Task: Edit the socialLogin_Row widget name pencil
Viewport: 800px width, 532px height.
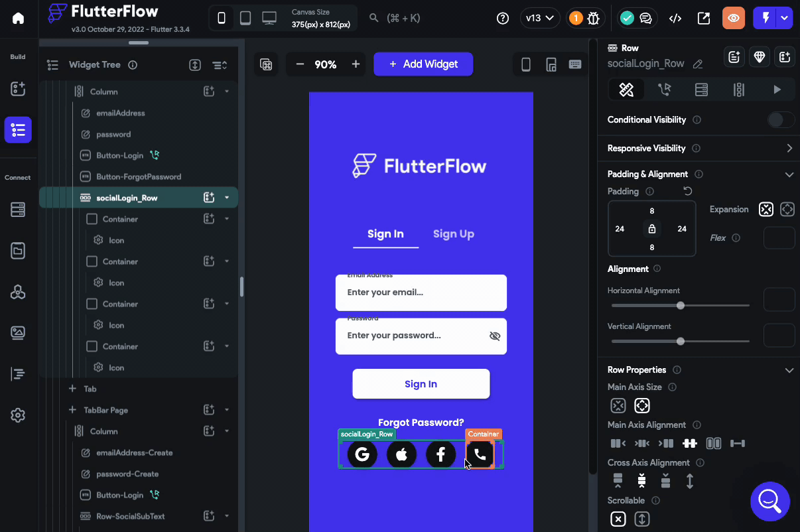Action: [x=698, y=64]
